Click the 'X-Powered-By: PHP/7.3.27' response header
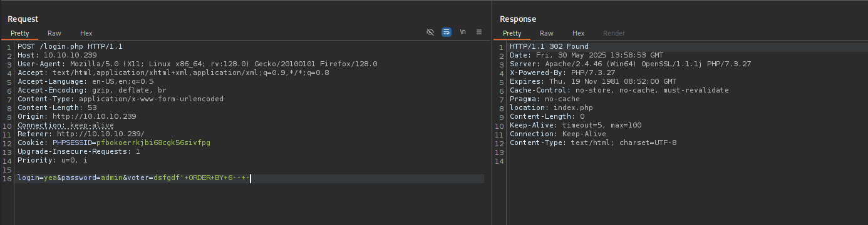This screenshot has width=868, height=225. [562, 73]
